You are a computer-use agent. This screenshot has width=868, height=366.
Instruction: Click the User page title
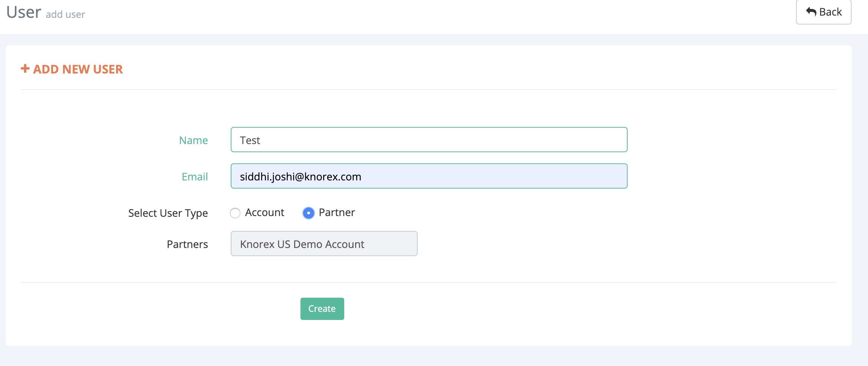pyautogui.click(x=24, y=12)
